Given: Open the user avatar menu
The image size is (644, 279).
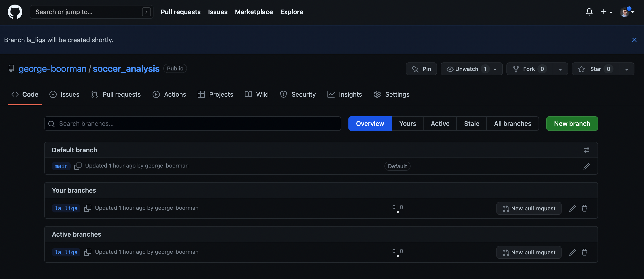Looking at the screenshot, I should tap(627, 12).
